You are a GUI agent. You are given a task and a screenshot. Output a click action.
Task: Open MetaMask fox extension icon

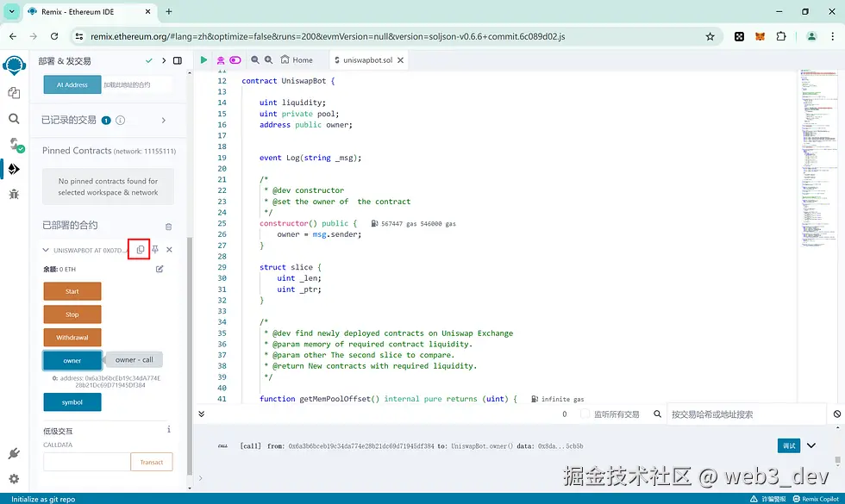click(760, 36)
